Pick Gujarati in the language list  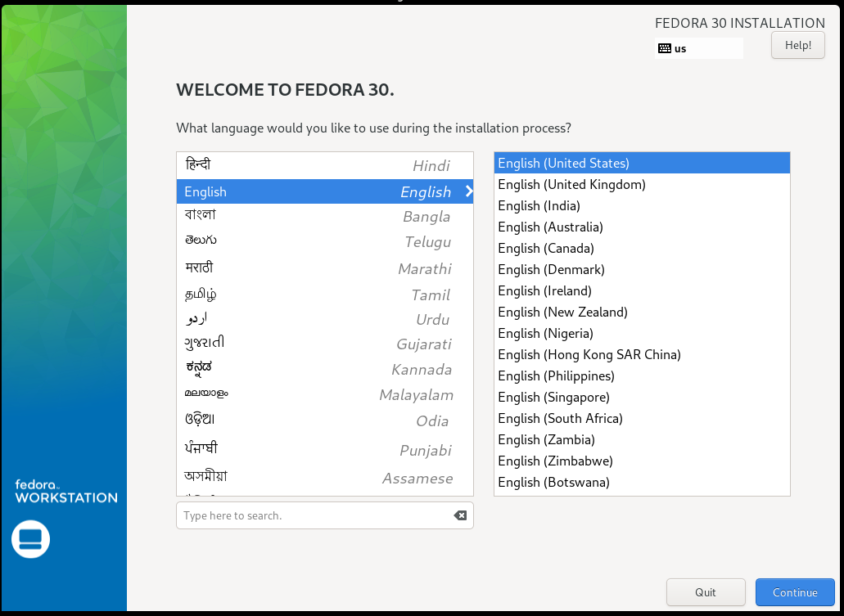point(324,344)
